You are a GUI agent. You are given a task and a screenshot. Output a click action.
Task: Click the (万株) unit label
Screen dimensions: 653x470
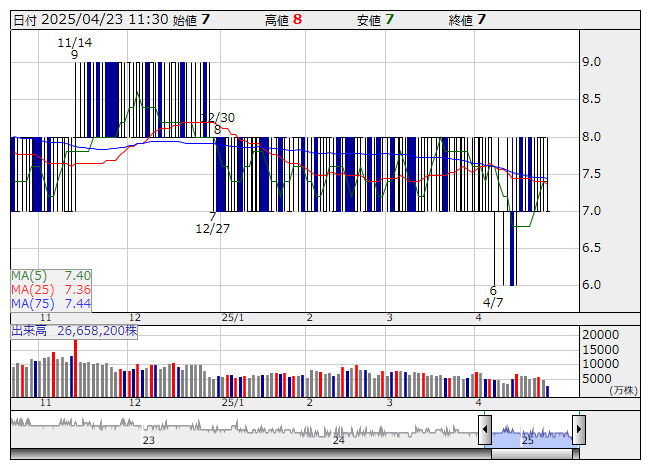[x=623, y=390]
